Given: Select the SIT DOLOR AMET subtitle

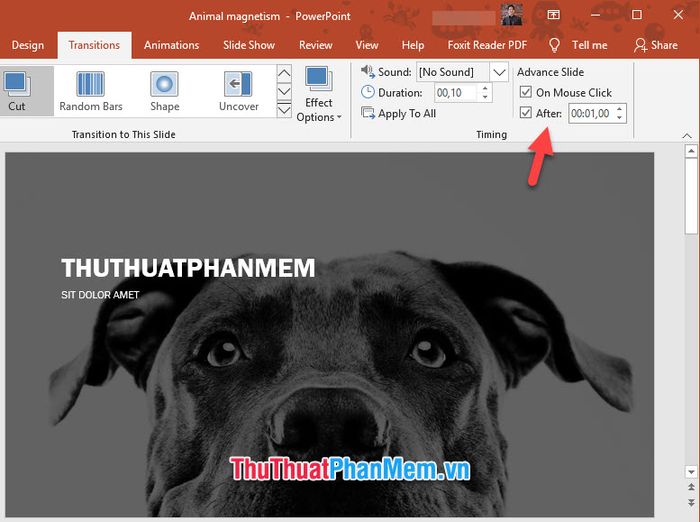Looking at the screenshot, I should click(x=100, y=295).
